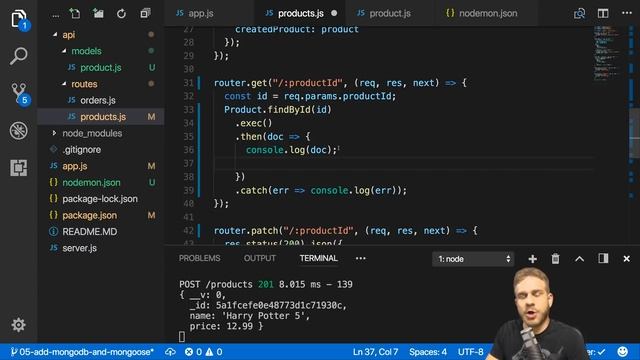This screenshot has height=360, width=640.
Task: Open editor More Actions ellipsis
Action: 627,13
